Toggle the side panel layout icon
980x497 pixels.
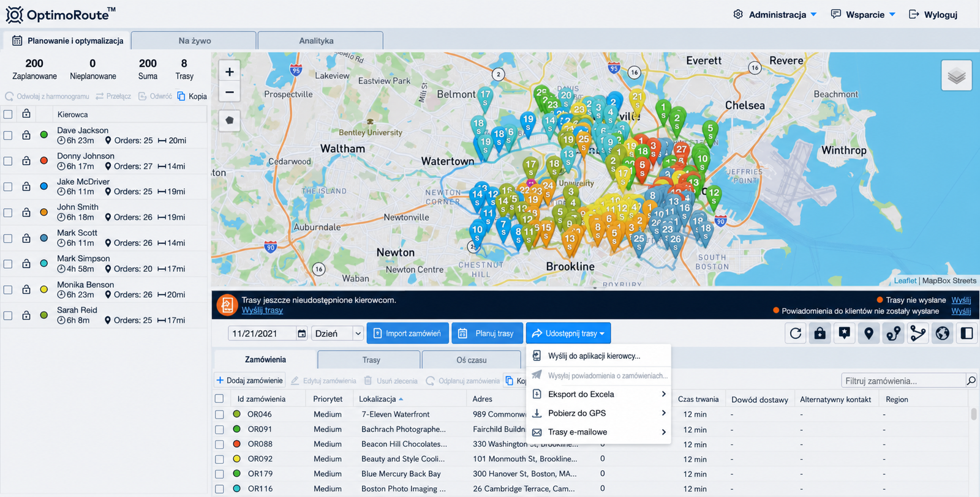point(967,334)
